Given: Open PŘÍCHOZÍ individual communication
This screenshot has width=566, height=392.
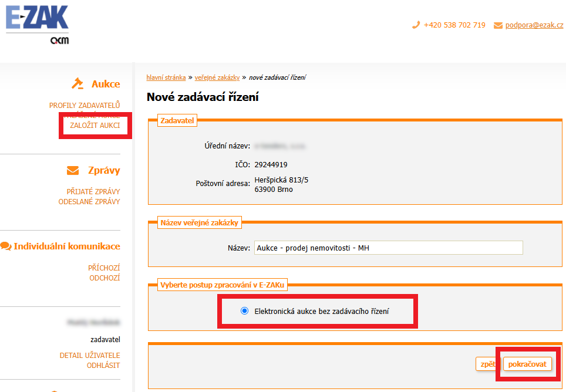Looking at the screenshot, I should (104, 268).
